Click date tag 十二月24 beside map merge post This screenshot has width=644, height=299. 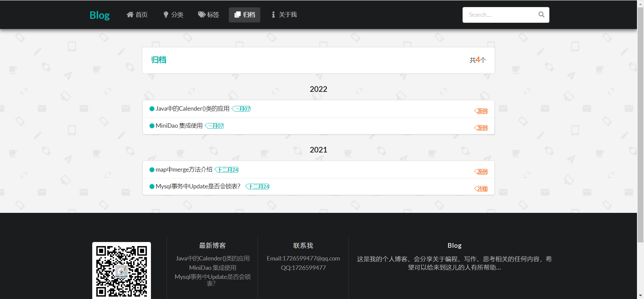click(227, 170)
